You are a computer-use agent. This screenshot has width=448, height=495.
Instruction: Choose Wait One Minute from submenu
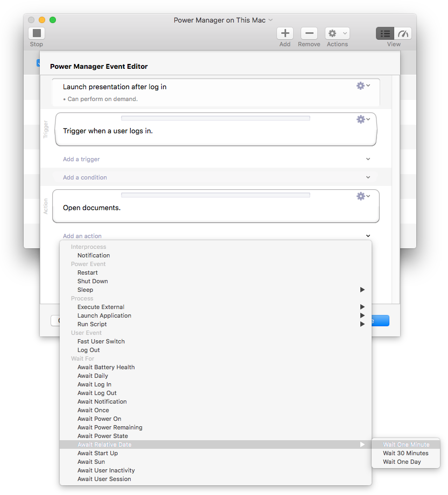point(406,444)
